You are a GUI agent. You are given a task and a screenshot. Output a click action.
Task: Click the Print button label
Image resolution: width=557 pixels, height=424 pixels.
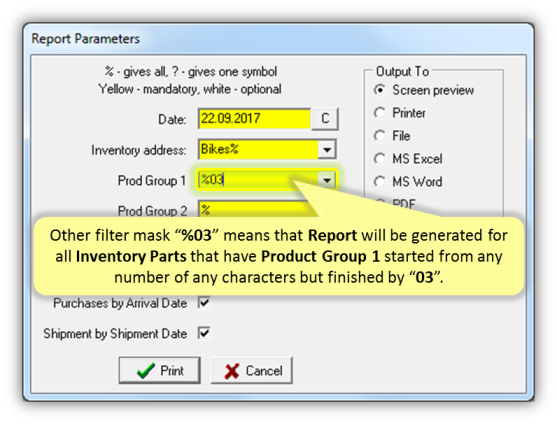click(x=172, y=371)
